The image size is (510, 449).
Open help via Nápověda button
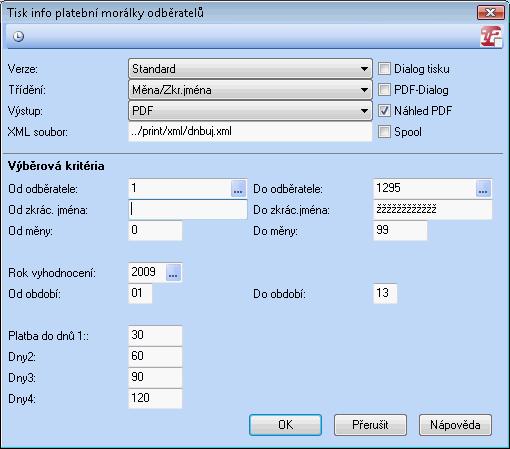[x=455, y=425]
